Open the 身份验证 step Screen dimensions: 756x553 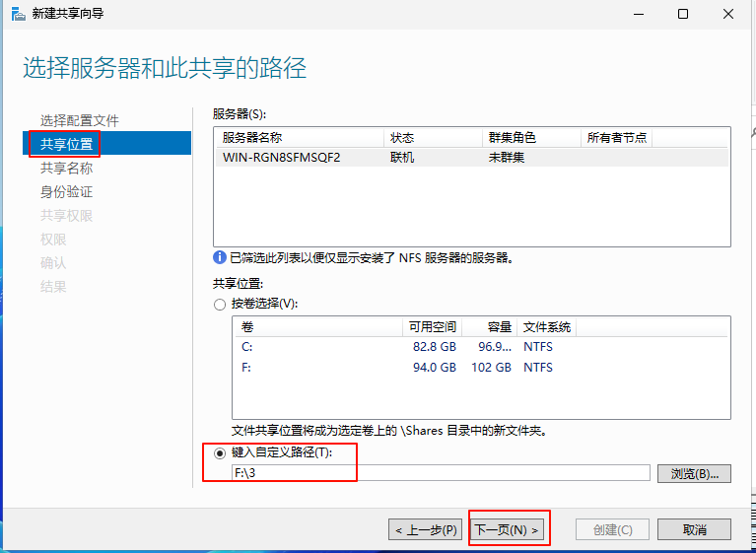tap(67, 191)
